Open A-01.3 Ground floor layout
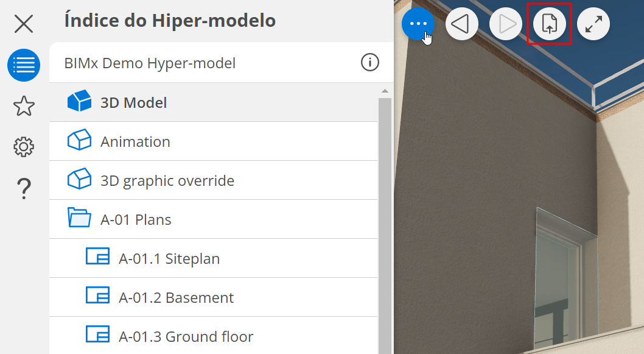The image size is (644, 354). click(186, 336)
